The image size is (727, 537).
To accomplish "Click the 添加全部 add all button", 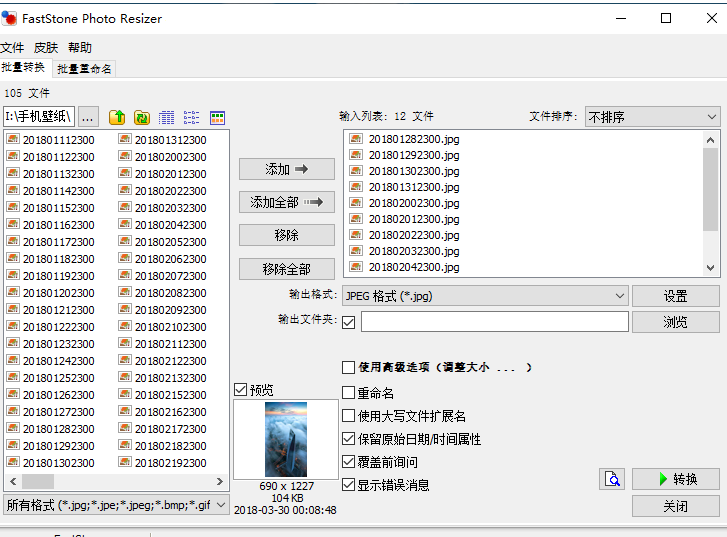I will point(287,202).
